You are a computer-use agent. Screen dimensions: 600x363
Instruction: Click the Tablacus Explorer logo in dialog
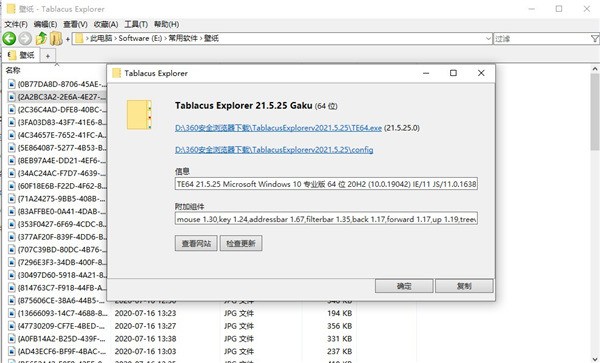point(139,115)
